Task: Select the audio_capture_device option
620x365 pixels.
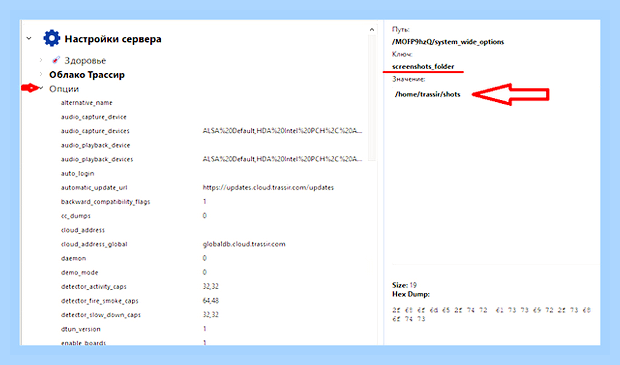Action: click(x=94, y=117)
